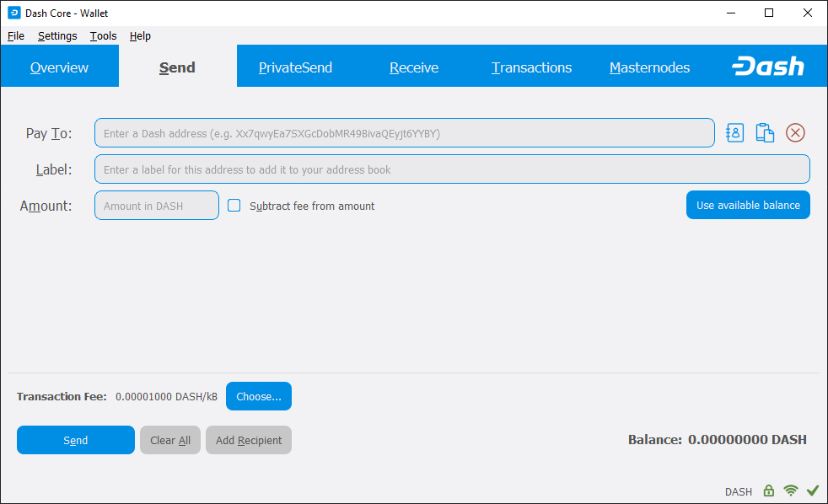Click the Dash logo in header

768,67
